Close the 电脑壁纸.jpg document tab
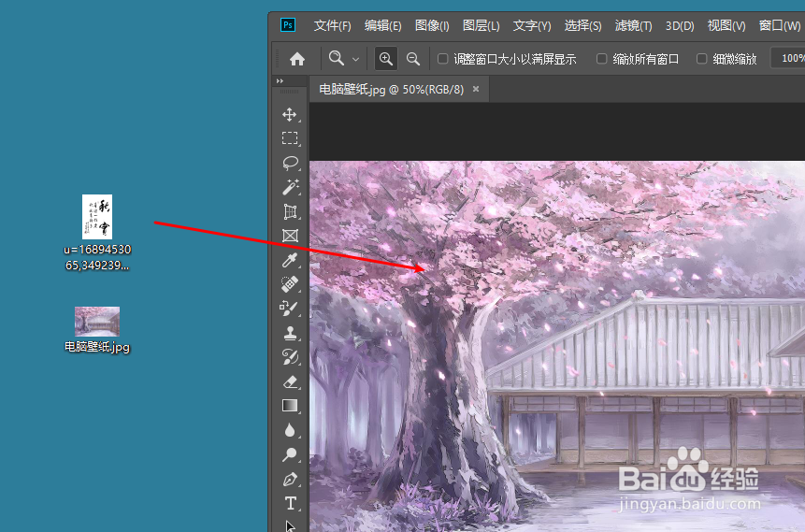 pos(476,89)
